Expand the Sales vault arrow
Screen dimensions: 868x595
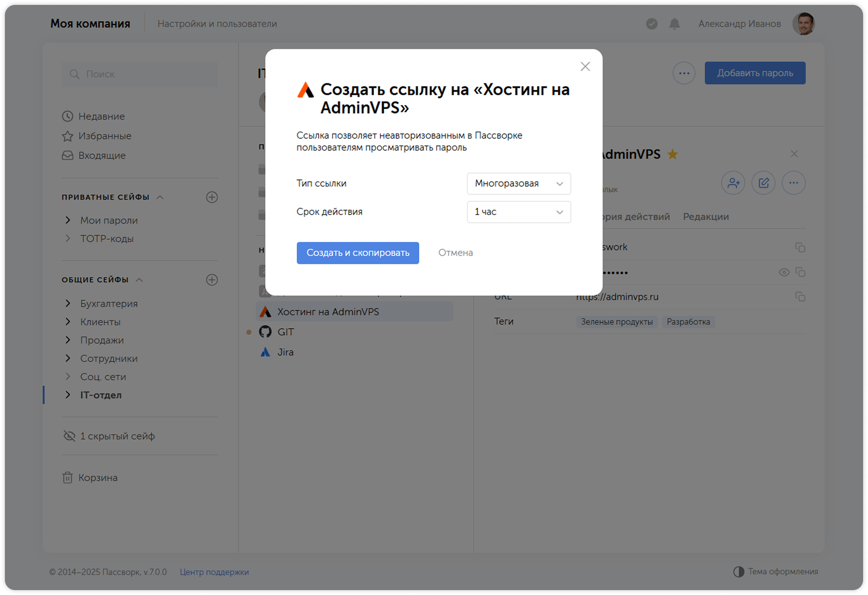[x=68, y=340]
